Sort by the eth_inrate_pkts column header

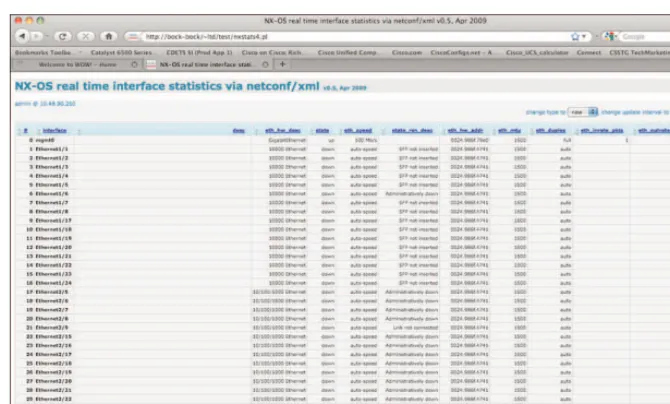pos(602,130)
